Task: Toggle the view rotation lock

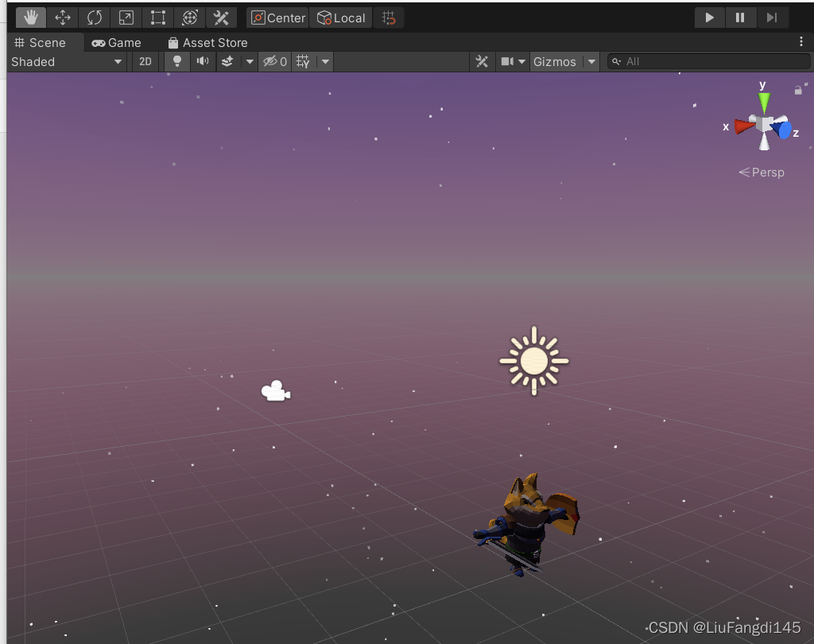Action: coord(798,90)
